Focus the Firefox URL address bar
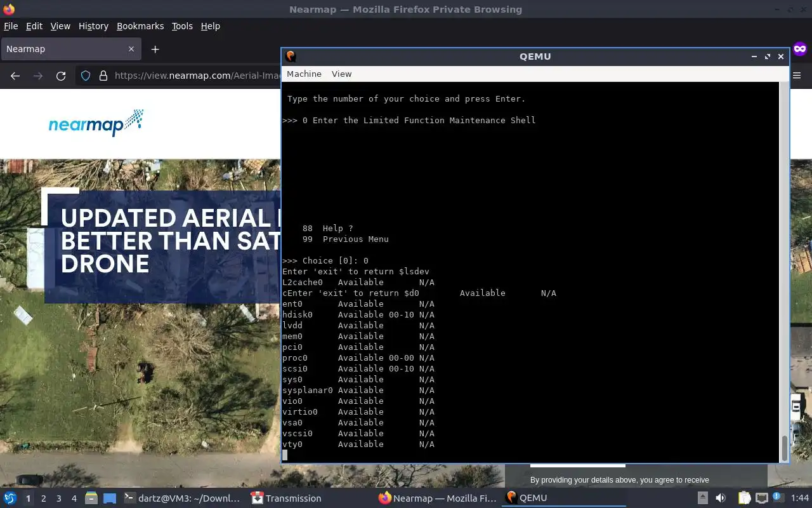Screen dimensions: 812x508 [x=197, y=76]
